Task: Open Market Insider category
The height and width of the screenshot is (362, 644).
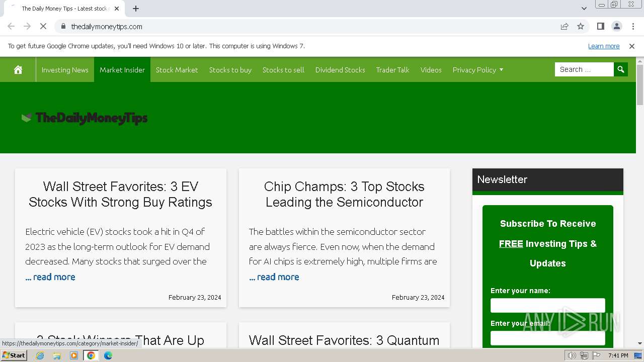Action: pyautogui.click(x=122, y=70)
